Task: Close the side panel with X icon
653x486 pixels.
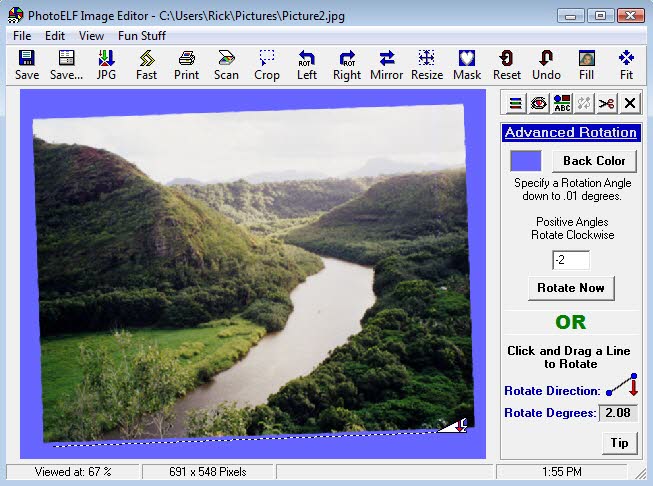Action: (630, 103)
